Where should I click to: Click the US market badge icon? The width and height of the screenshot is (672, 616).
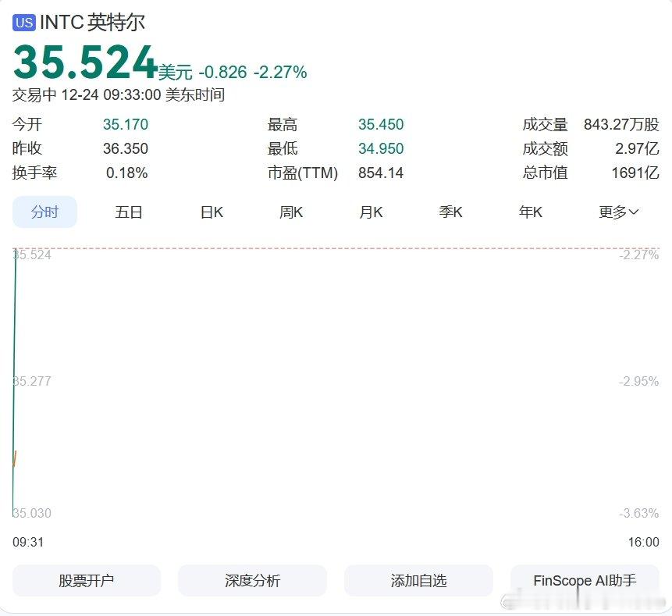pyautogui.click(x=24, y=23)
